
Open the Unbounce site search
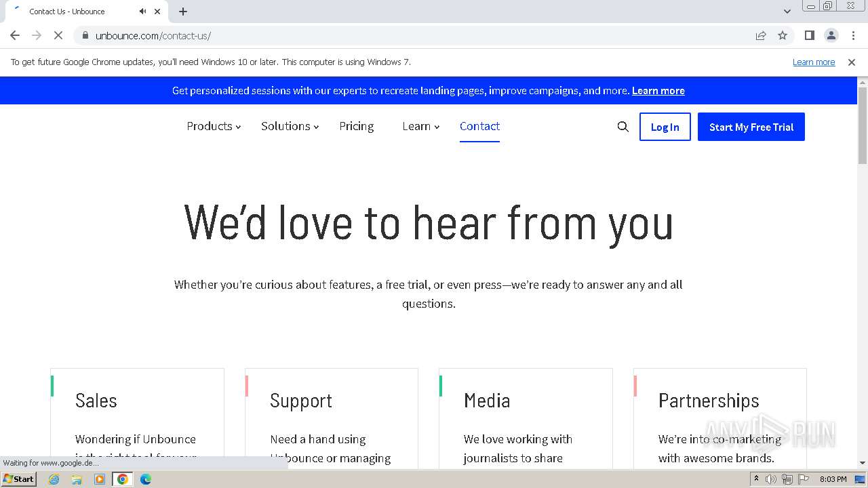623,127
